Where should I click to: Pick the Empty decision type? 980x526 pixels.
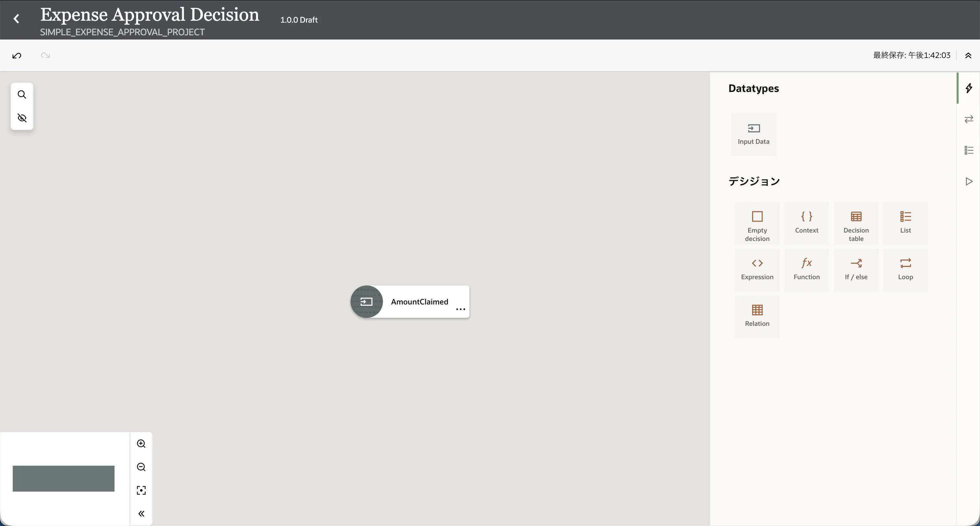(757, 223)
